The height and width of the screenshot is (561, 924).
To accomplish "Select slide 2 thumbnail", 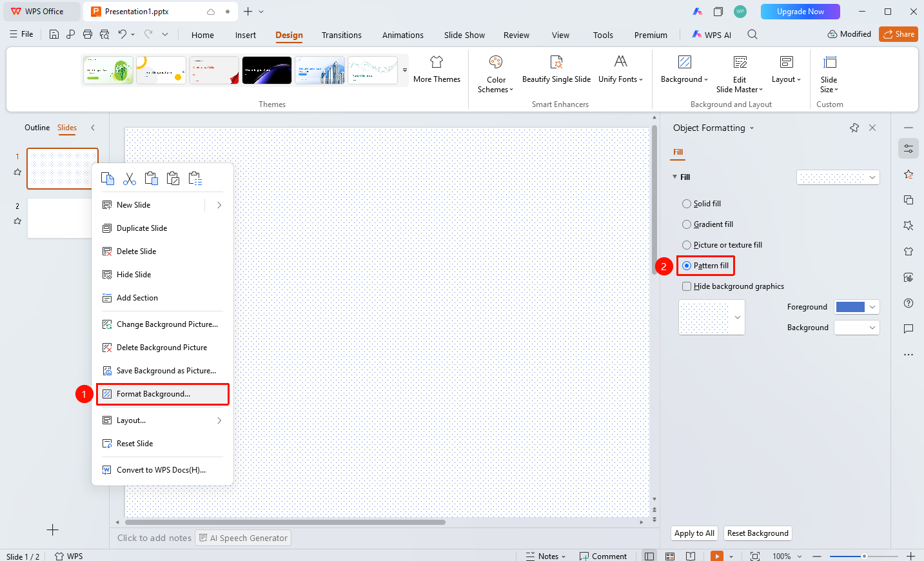I will point(60,219).
